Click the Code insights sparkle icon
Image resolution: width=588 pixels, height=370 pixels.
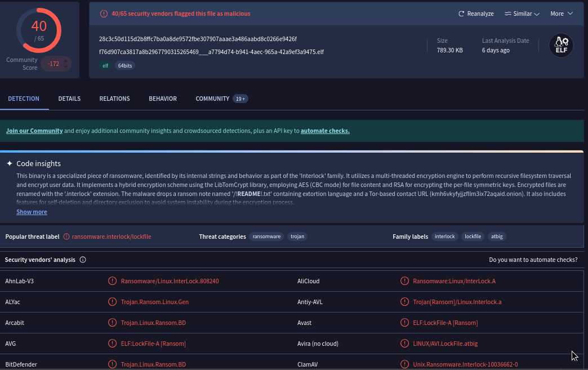coord(10,163)
